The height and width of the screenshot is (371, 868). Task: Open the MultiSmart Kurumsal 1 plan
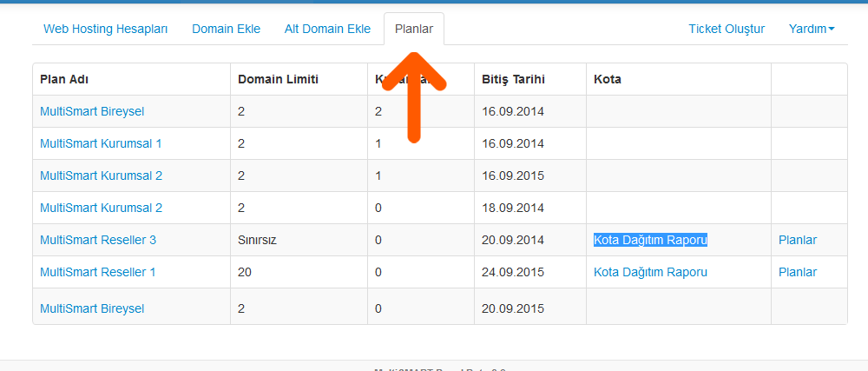click(101, 143)
